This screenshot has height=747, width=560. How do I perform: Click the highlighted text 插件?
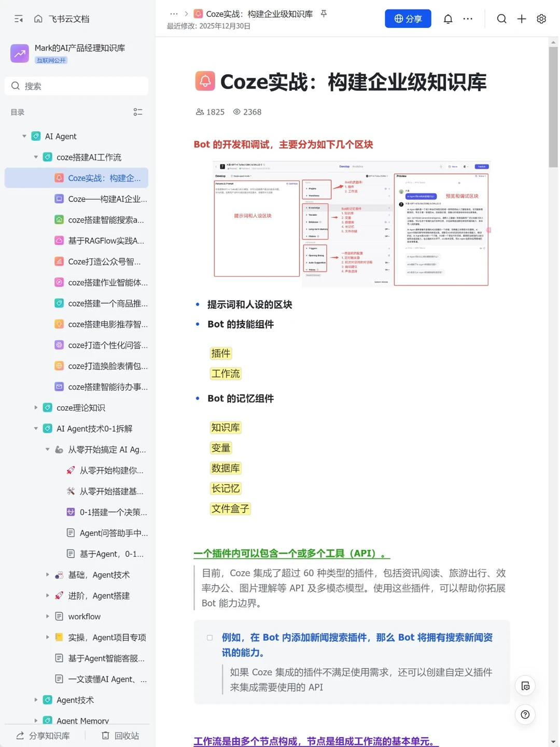(x=220, y=353)
